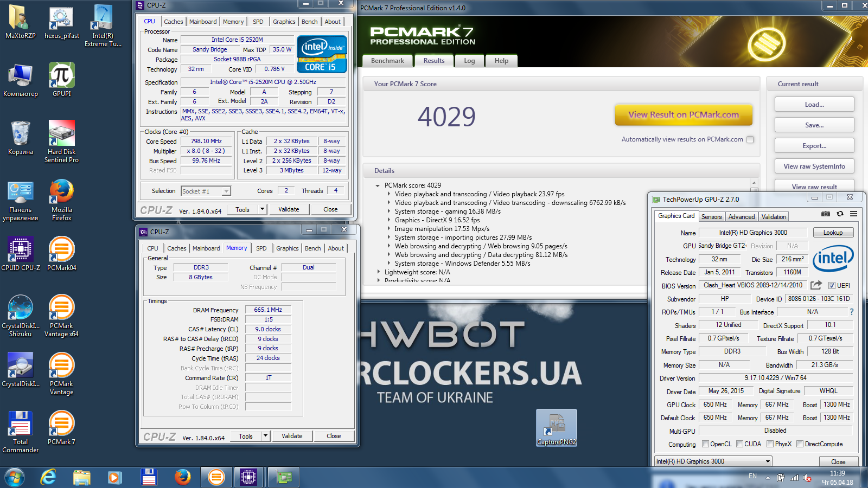Launch the PCMark 7 desktop shortcut
Image resolution: width=868 pixels, height=488 pixels.
[61, 428]
